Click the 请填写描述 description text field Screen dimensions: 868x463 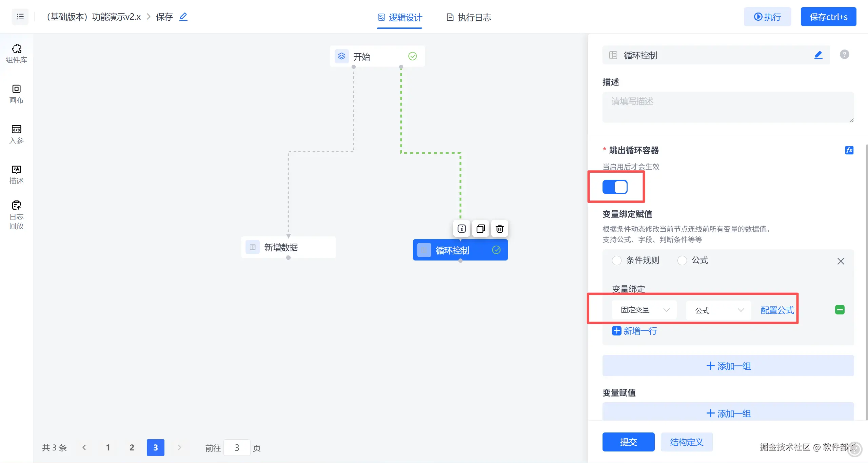click(x=728, y=107)
